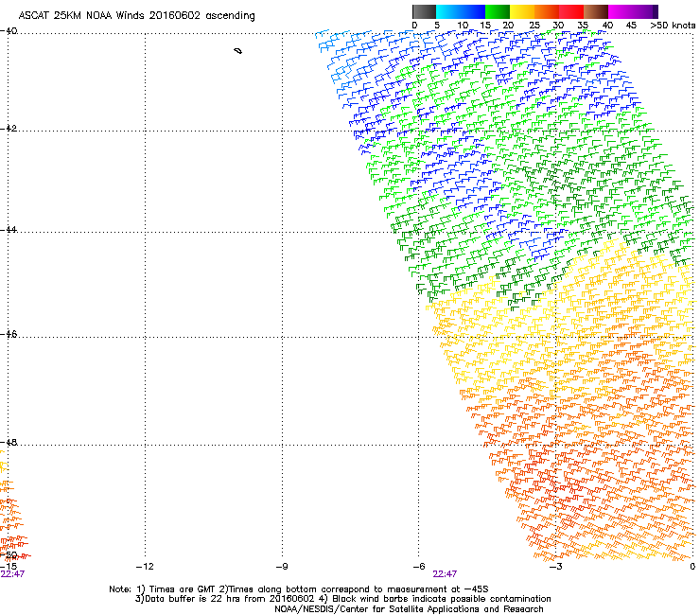Pick the brown 35–40 knot color bar segment
This screenshot has width=700, height=615.
[596, 11]
